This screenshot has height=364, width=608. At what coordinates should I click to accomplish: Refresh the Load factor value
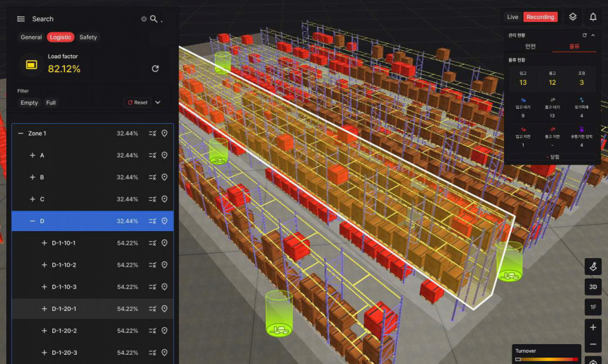(156, 69)
